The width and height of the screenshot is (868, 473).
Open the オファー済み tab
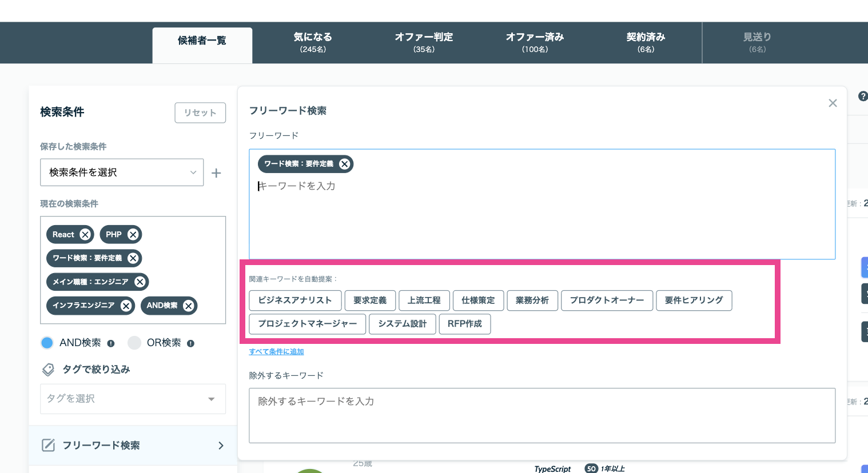pyautogui.click(x=535, y=42)
